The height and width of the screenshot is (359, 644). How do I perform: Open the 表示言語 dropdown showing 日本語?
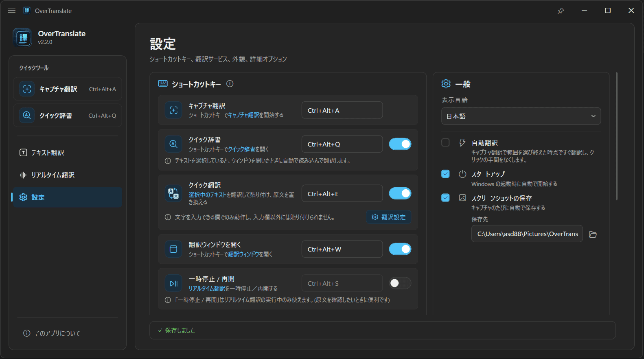(521, 116)
